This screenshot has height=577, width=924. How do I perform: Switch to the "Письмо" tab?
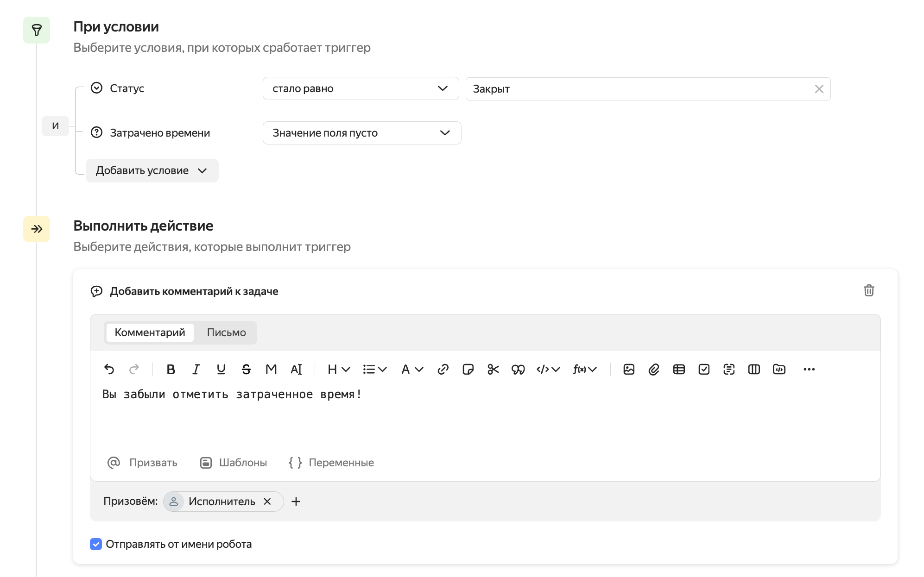tap(226, 332)
